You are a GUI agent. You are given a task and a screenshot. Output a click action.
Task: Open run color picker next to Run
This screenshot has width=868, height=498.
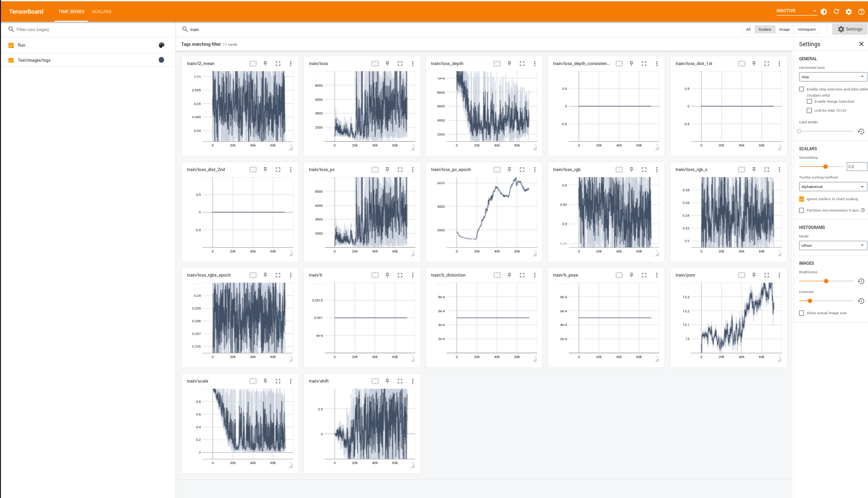click(x=162, y=45)
